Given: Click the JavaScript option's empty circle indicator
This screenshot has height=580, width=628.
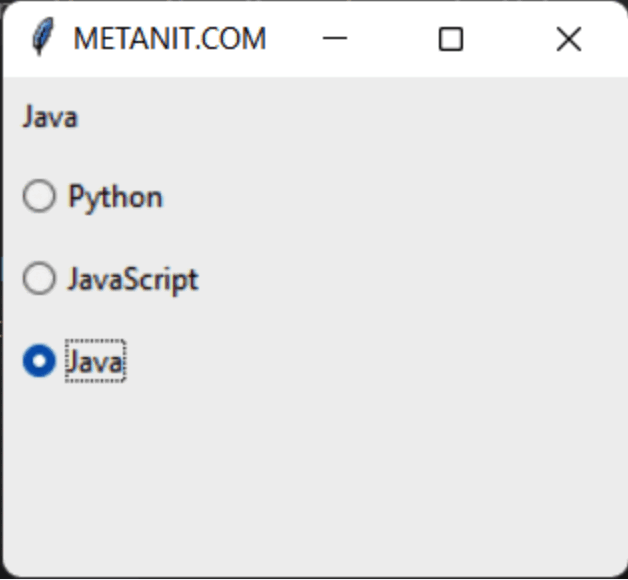Looking at the screenshot, I should point(39,278).
